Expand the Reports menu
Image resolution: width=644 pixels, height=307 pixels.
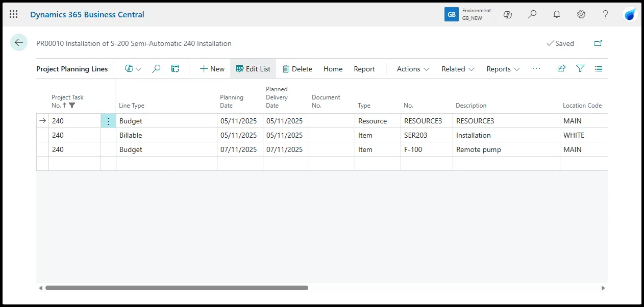coord(503,69)
